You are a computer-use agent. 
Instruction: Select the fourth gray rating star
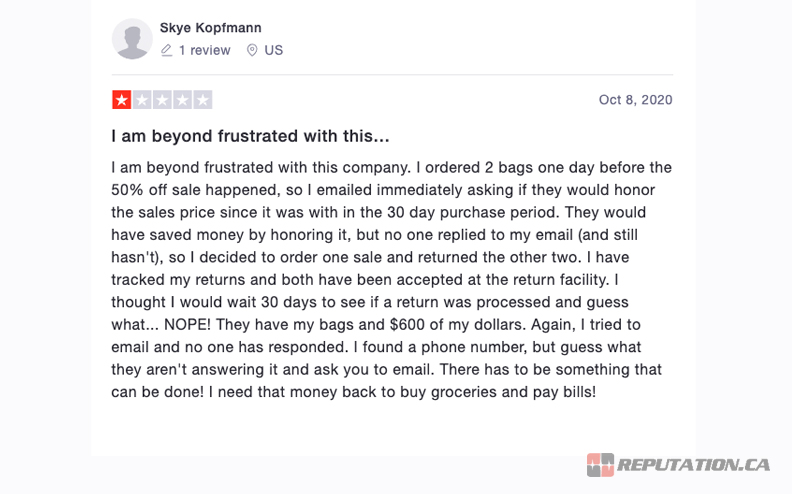[182, 100]
